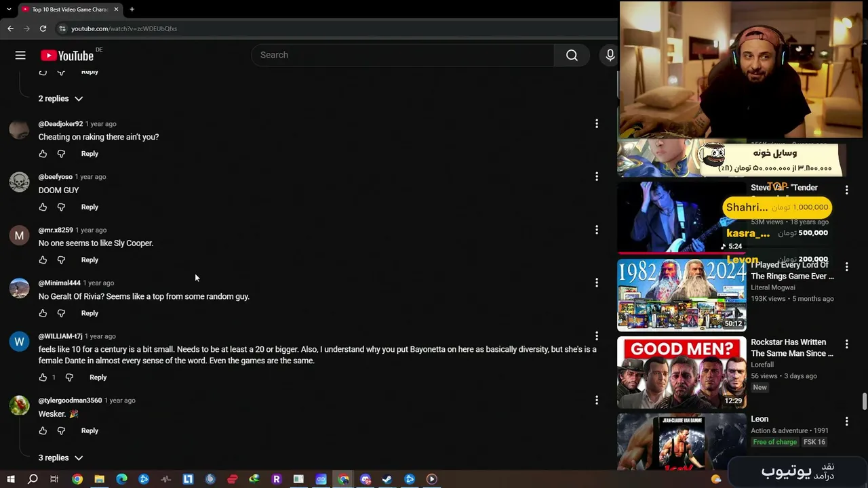The height and width of the screenshot is (488, 868).
Task: Dislike the DOOM GUY comment
Action: [x=61, y=207]
